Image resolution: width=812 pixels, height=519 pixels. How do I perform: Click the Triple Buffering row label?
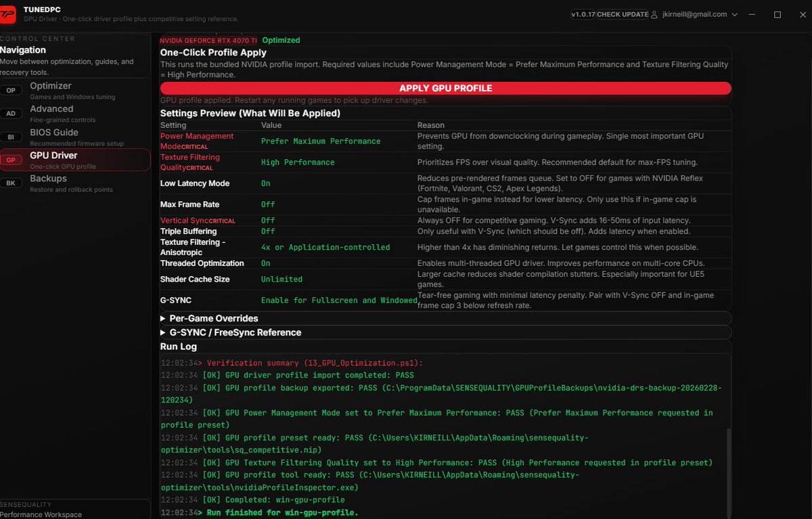click(x=188, y=231)
